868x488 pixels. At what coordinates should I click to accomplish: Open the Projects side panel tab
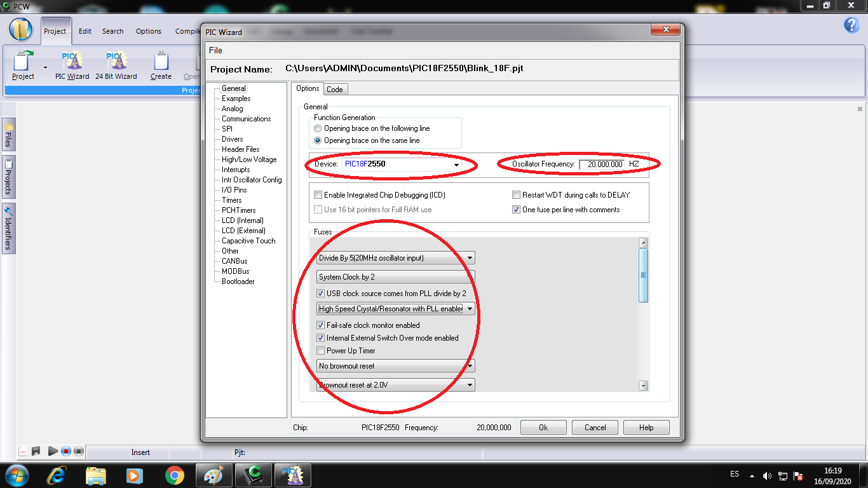(8, 177)
